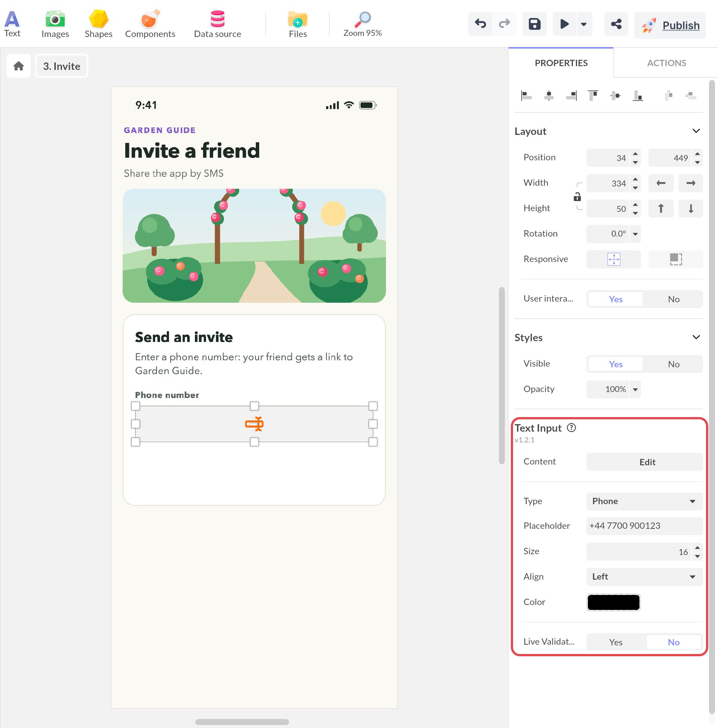This screenshot has height=728, width=718.
Task: Save the project with the floppy icon
Action: click(x=534, y=24)
